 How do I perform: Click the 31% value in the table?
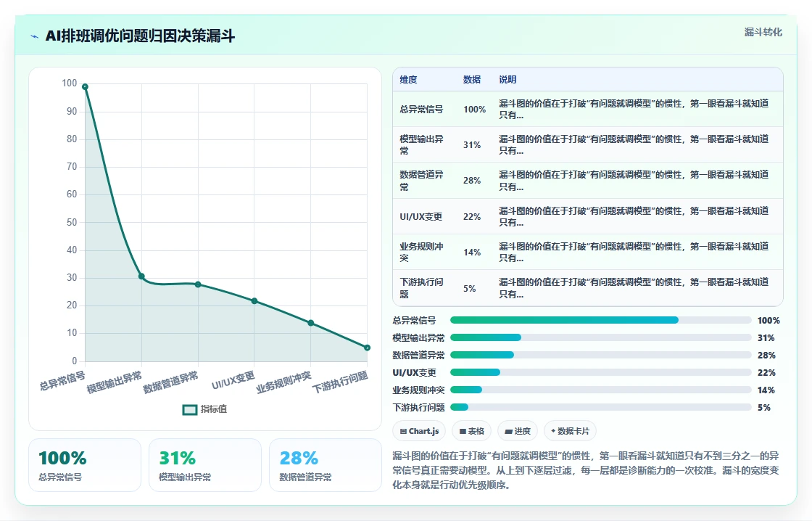[x=472, y=144]
